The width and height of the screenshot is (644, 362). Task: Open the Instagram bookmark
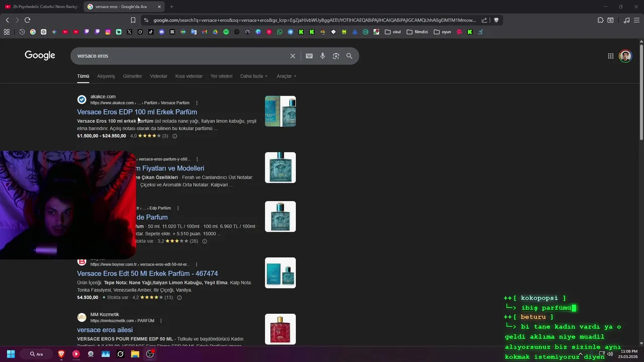tap(108, 32)
